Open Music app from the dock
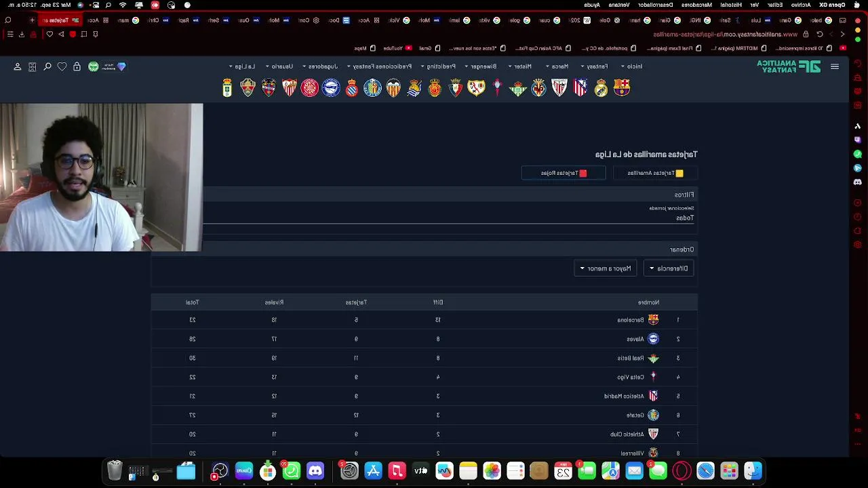 (397, 470)
